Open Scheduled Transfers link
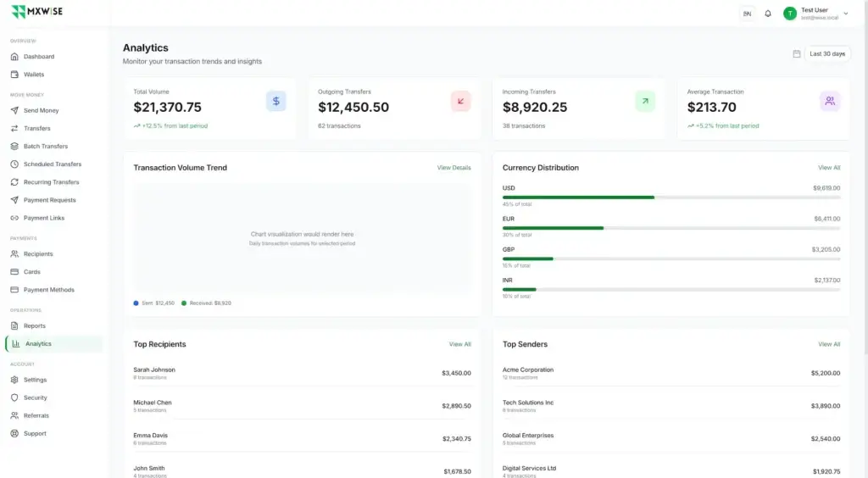Image resolution: width=868 pixels, height=478 pixels. tap(53, 164)
